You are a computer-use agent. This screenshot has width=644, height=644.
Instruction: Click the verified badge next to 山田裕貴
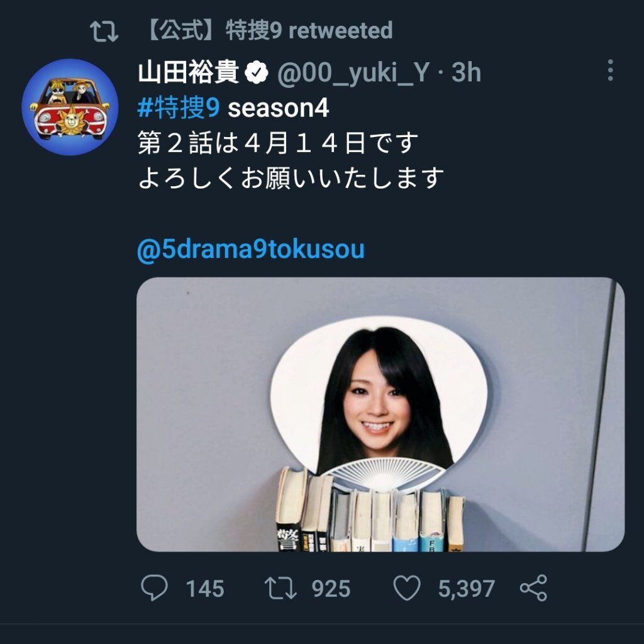257,72
